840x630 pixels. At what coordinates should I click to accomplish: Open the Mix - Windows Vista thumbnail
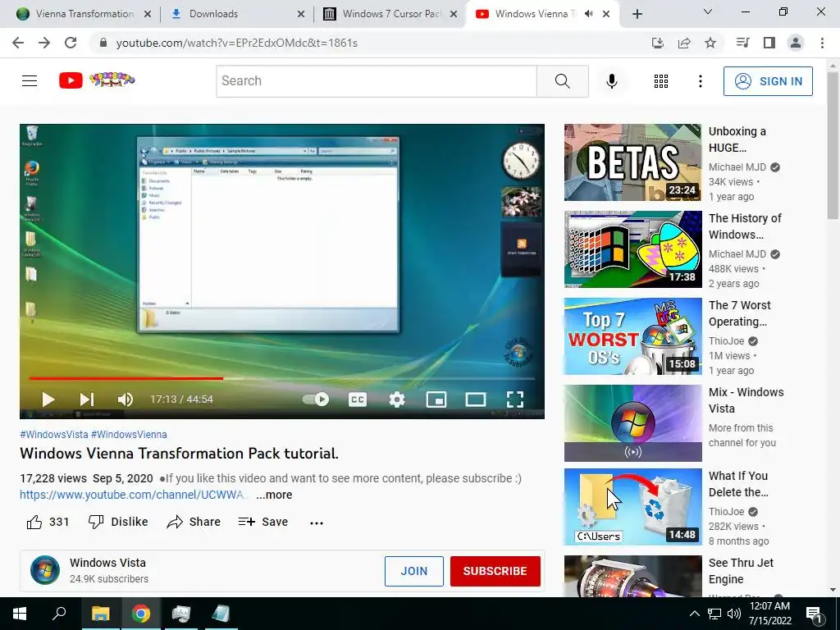632,423
